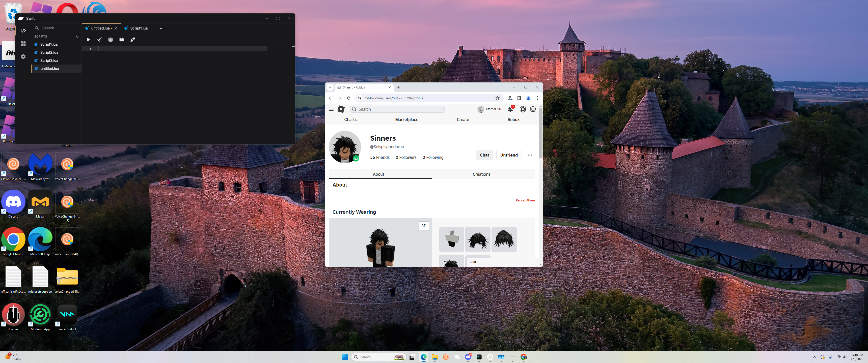Clear the editor with the broom icon
This screenshot has width=868, height=363.
click(x=99, y=40)
